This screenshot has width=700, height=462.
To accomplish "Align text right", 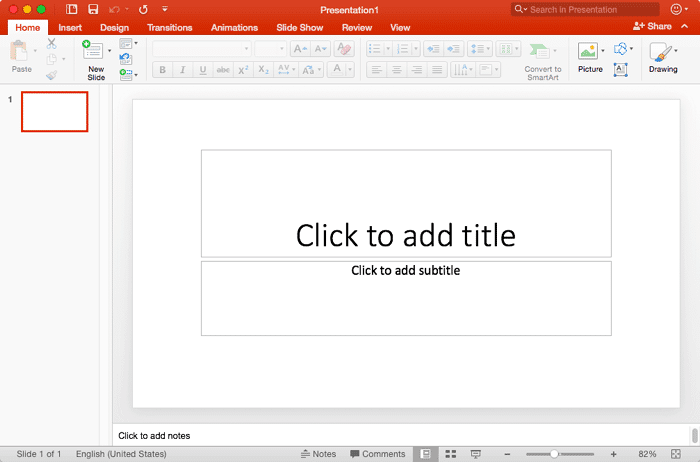I will coord(417,70).
